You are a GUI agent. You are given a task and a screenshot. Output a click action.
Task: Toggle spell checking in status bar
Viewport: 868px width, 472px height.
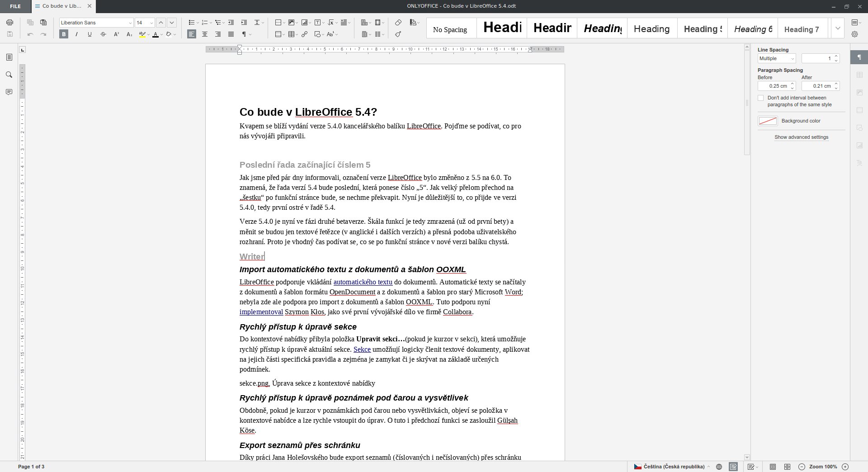click(733, 467)
